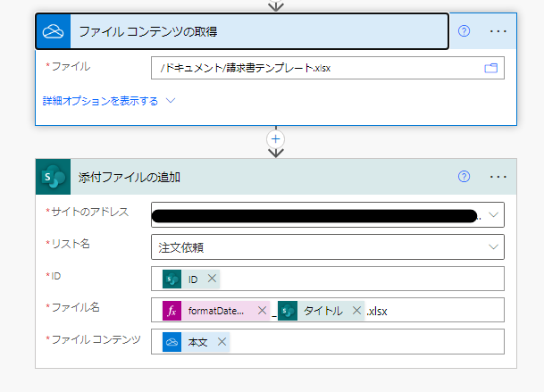Click the 注文依頼 value text

180,247
